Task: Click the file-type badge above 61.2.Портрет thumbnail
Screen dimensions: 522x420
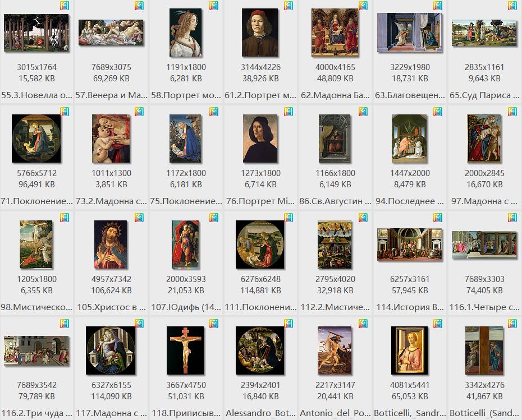Action: [x=289, y=6]
